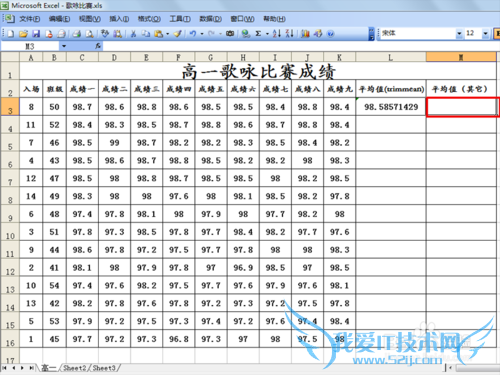Click the formula bar input area

pyautogui.click(x=300, y=46)
